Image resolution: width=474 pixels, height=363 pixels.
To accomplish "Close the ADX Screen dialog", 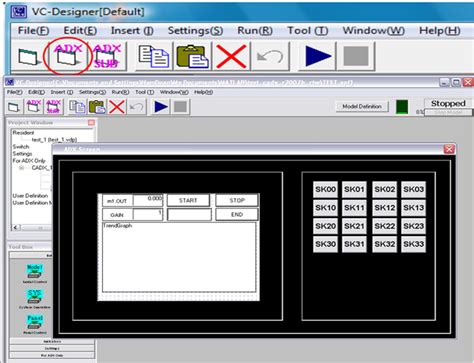I will click(x=449, y=149).
